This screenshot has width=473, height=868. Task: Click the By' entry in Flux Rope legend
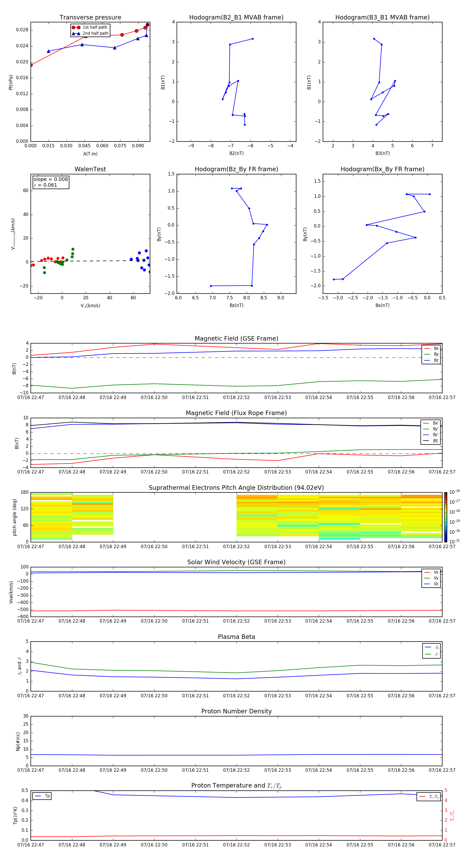[x=431, y=429]
